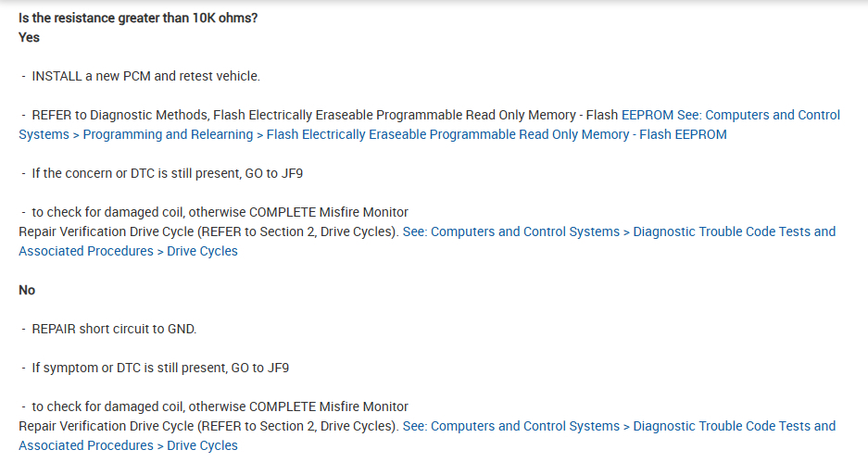This screenshot has height=475, width=868.
Task: Open the 'EEPROM See: Computers and Control Systems' link
Action: pos(730,115)
